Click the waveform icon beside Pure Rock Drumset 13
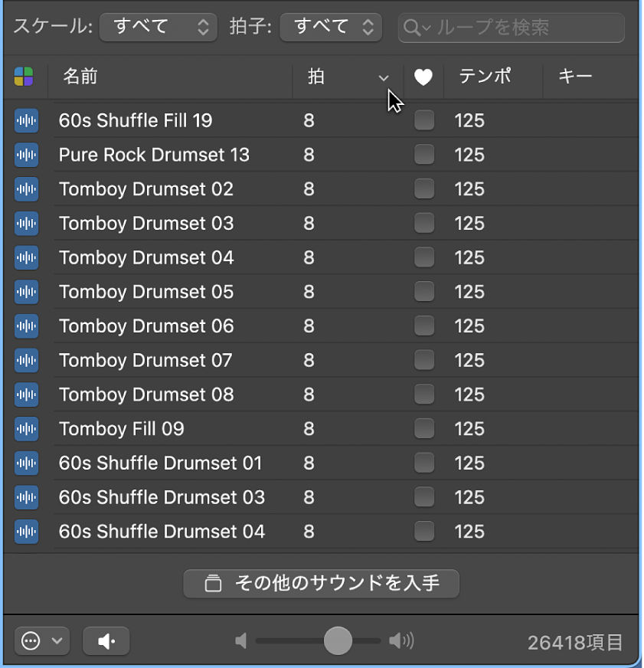 tap(27, 155)
